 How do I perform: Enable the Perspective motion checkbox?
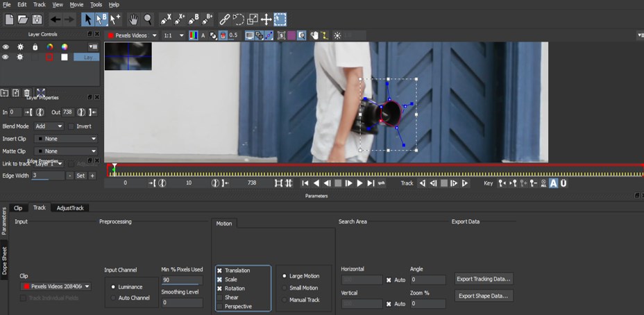coord(220,306)
